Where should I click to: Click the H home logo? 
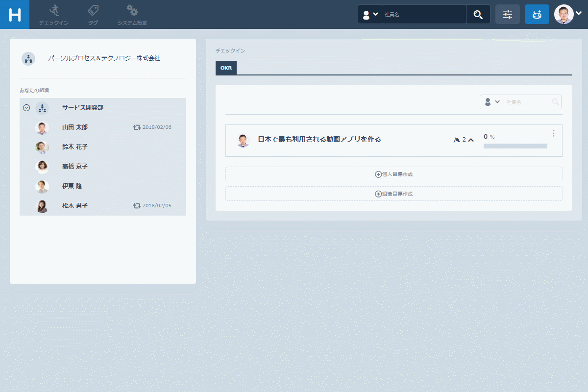[15, 15]
